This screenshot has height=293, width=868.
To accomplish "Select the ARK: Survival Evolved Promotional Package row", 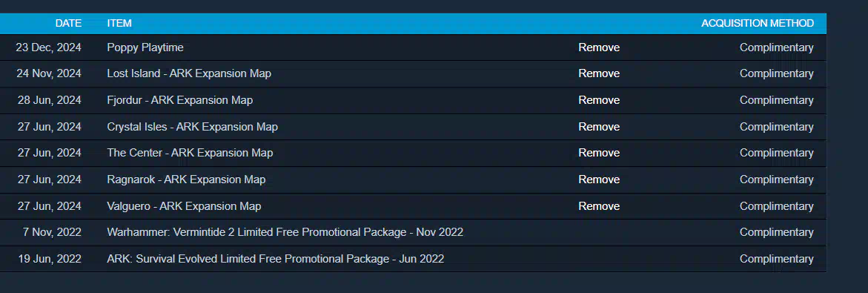I will tap(413, 259).
